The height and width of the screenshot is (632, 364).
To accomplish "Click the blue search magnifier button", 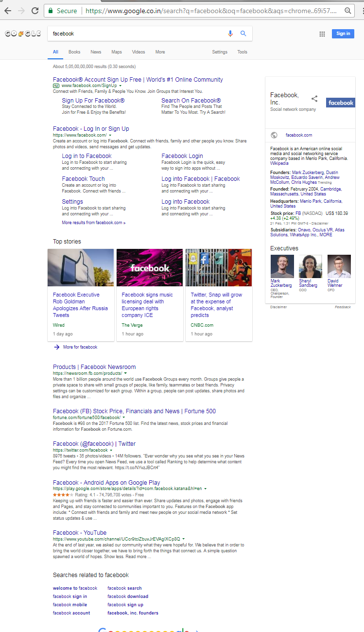I will click(243, 34).
